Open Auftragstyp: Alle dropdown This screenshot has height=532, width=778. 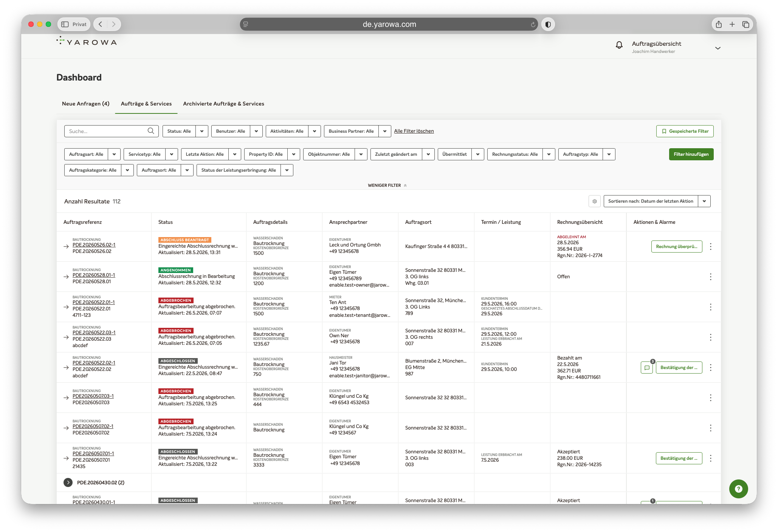(x=586, y=154)
